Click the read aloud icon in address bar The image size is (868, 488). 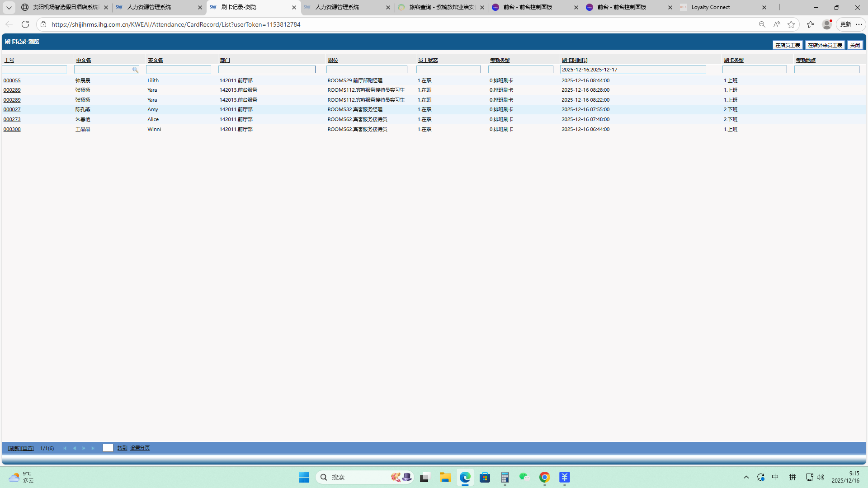tap(777, 24)
